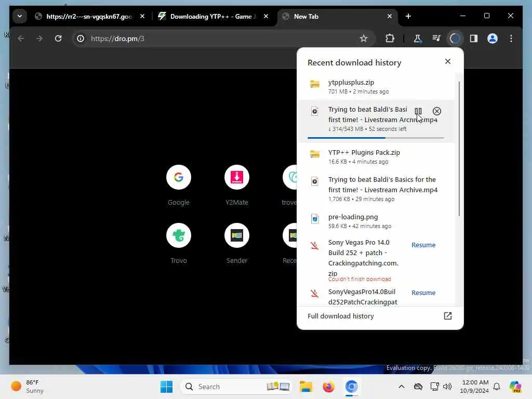Close the rr2---sn-vgqskn67 tab

point(142,16)
